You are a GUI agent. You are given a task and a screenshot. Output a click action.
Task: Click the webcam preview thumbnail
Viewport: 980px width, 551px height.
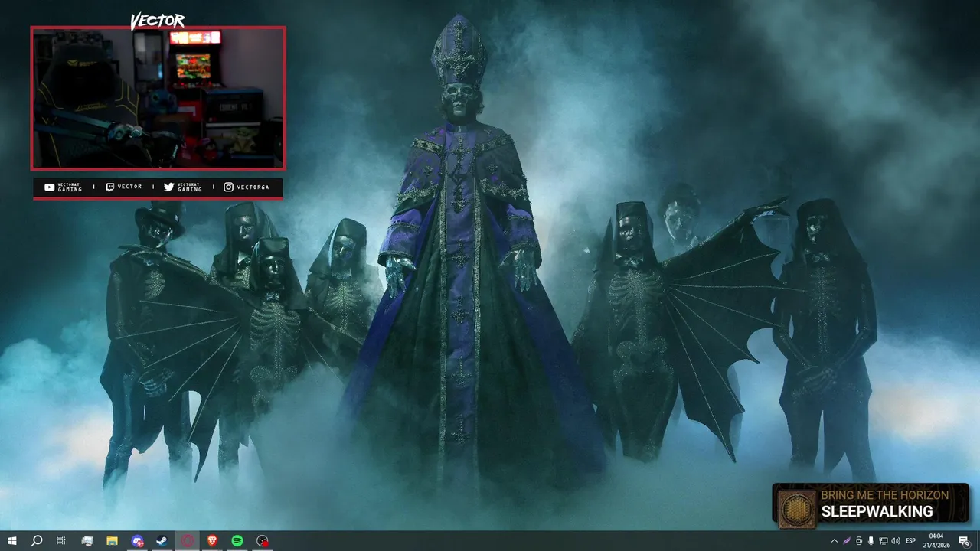[158, 98]
